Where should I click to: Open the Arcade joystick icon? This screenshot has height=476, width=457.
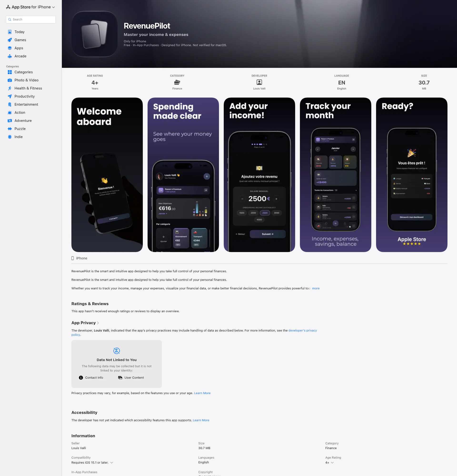(10, 56)
